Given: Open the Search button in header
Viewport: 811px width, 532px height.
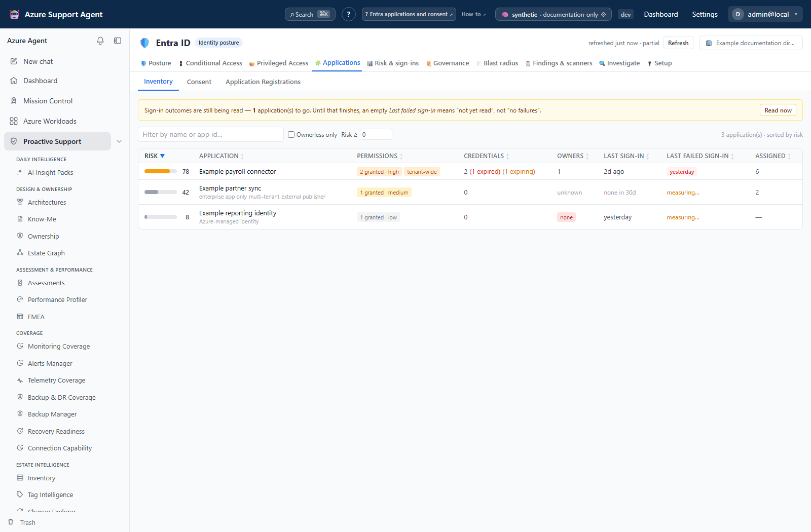Looking at the screenshot, I should point(310,14).
